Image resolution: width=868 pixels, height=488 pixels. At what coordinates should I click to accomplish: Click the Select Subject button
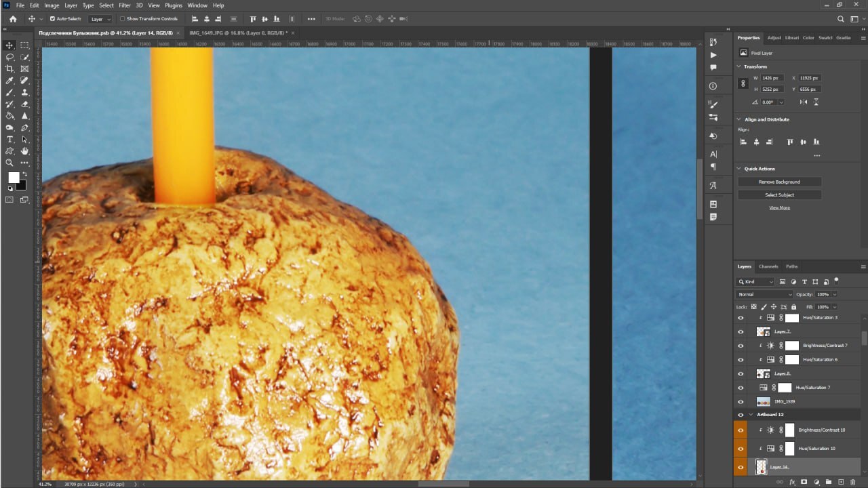pos(779,195)
